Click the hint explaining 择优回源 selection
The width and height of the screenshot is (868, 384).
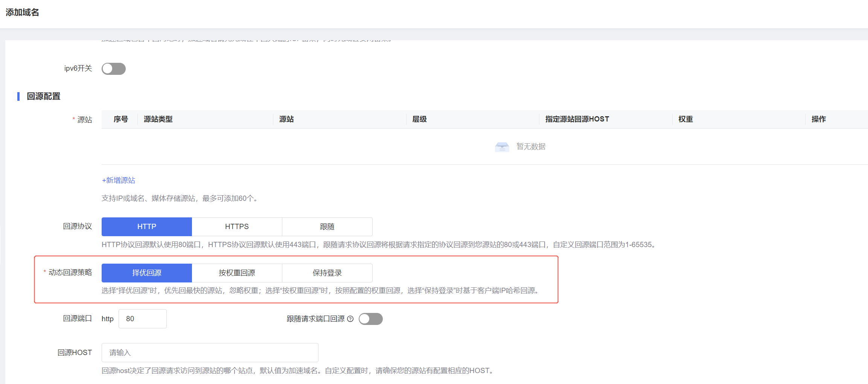click(x=321, y=291)
